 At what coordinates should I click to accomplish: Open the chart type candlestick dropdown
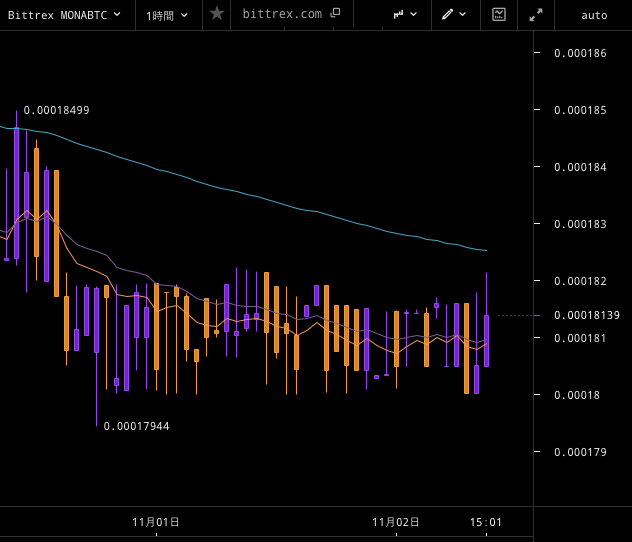405,15
